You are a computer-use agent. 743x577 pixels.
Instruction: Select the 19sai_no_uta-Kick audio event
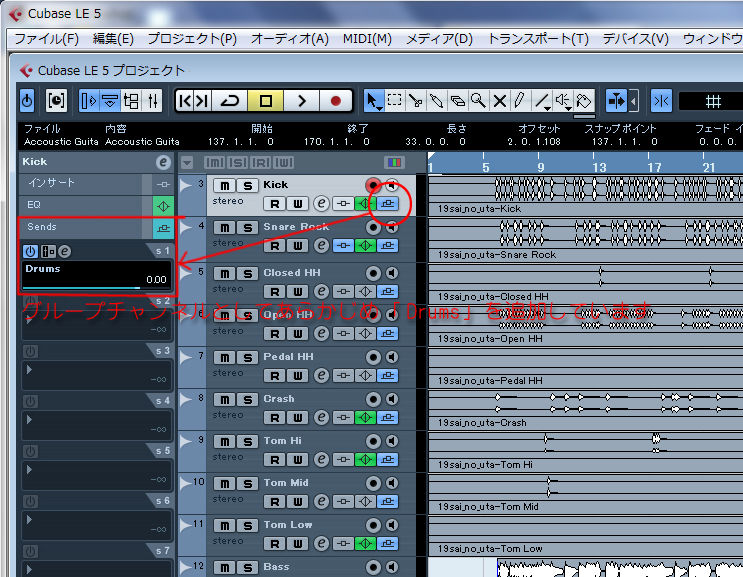(586, 196)
